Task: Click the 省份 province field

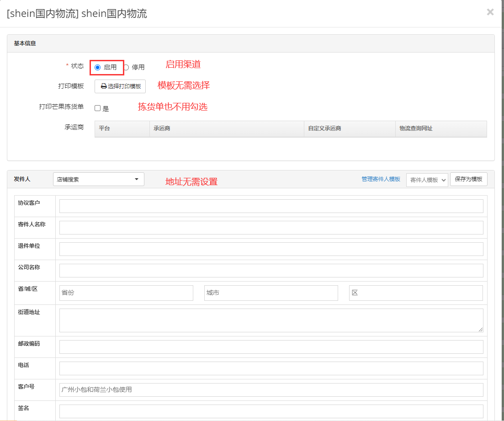Action: click(126, 293)
